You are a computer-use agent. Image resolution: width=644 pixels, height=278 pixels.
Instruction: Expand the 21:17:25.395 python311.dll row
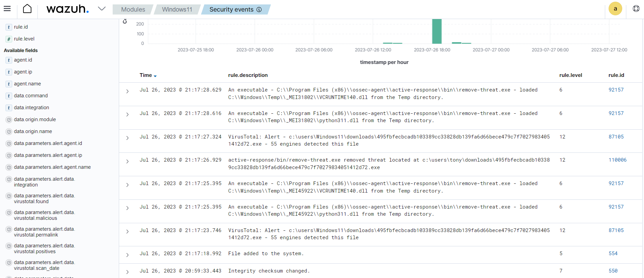(x=127, y=208)
